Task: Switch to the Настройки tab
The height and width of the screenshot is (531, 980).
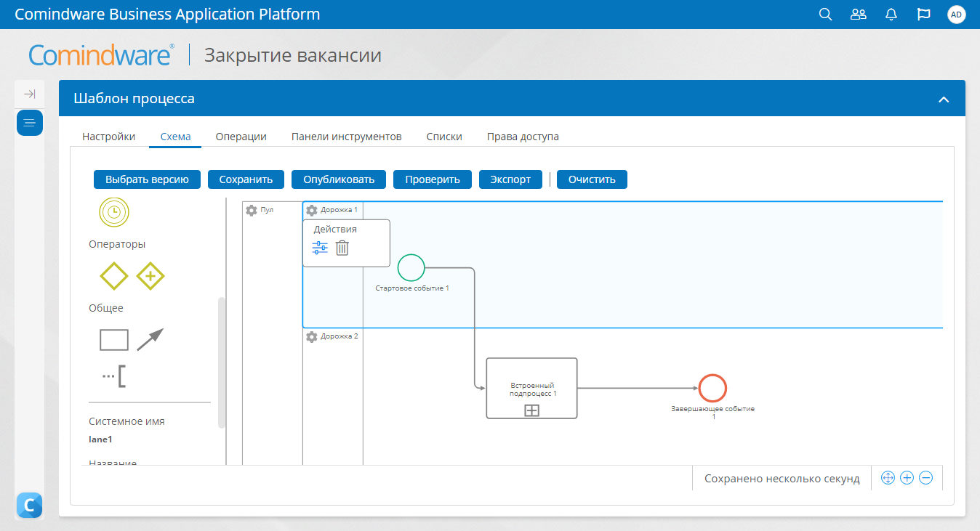Action: (x=108, y=137)
